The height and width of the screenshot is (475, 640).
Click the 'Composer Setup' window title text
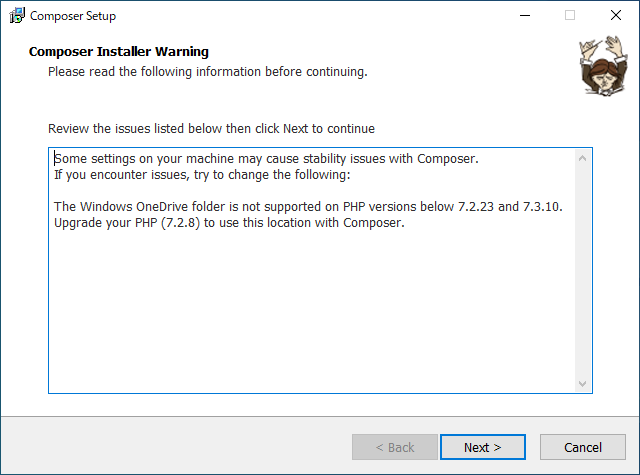73,16
